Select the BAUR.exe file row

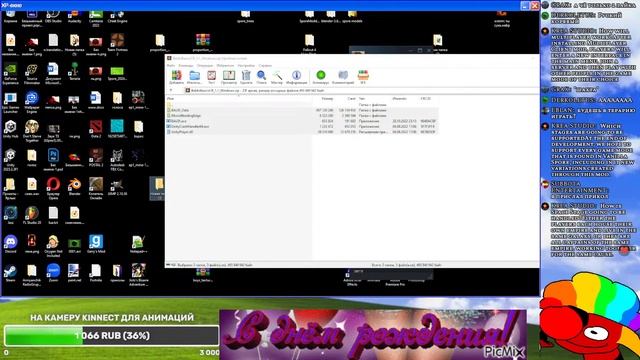pyautogui.click(x=302, y=121)
